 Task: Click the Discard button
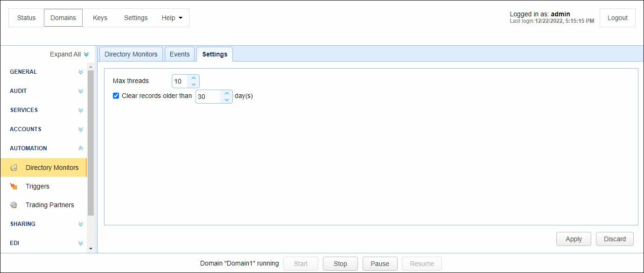(x=615, y=239)
